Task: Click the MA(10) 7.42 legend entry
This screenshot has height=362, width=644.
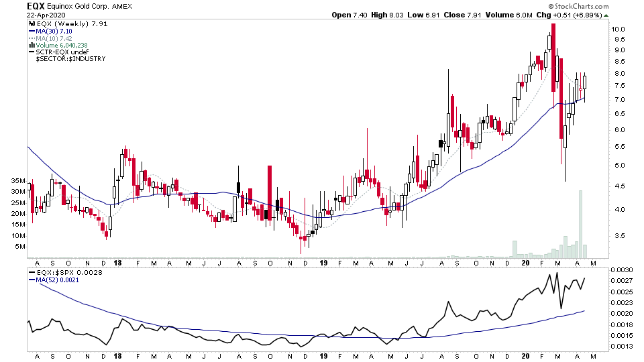Action: click(x=54, y=38)
